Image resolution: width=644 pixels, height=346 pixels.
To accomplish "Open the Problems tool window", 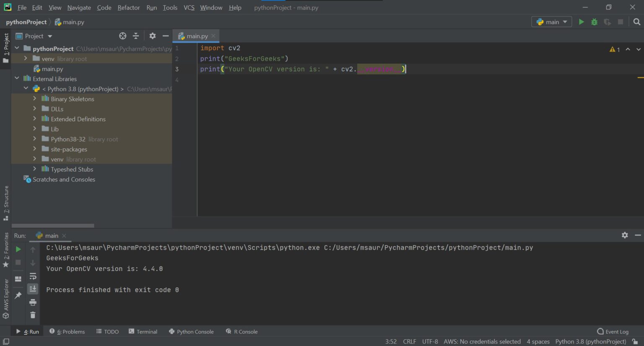I will (67, 331).
